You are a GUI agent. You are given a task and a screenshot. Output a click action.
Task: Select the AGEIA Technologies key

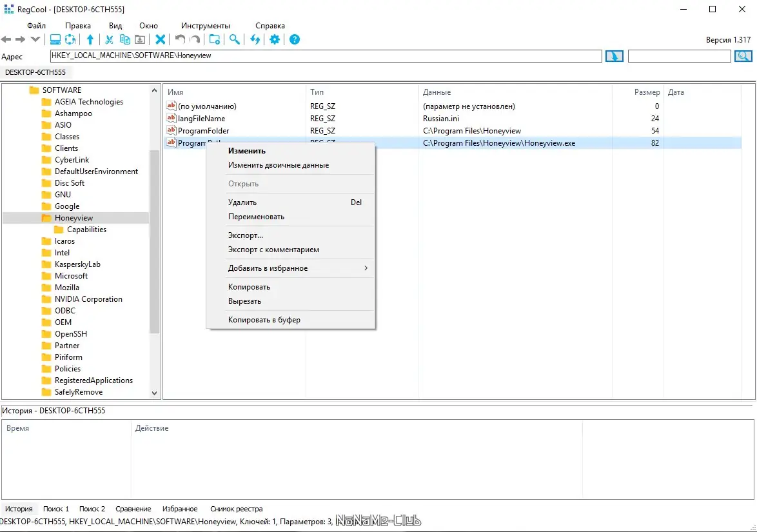click(x=89, y=101)
